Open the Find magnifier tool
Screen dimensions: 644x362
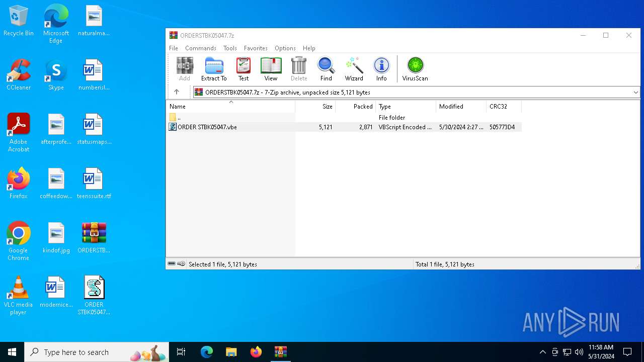[x=326, y=69]
